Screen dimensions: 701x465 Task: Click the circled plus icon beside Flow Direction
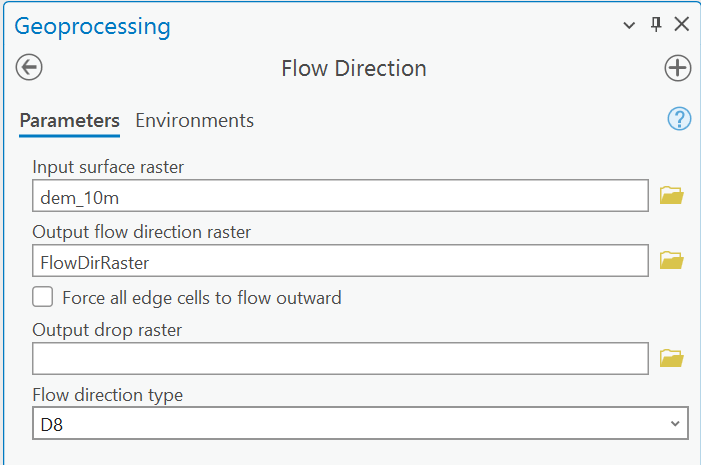click(x=677, y=68)
